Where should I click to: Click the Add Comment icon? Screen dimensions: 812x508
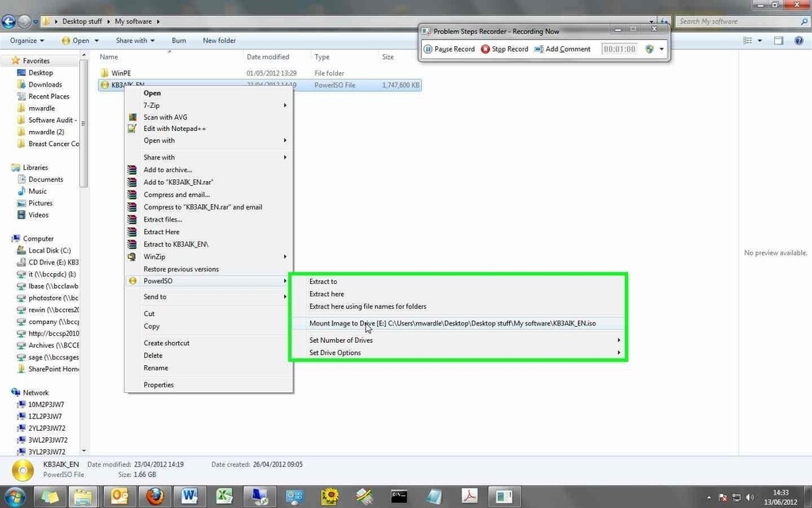pyautogui.click(x=538, y=48)
